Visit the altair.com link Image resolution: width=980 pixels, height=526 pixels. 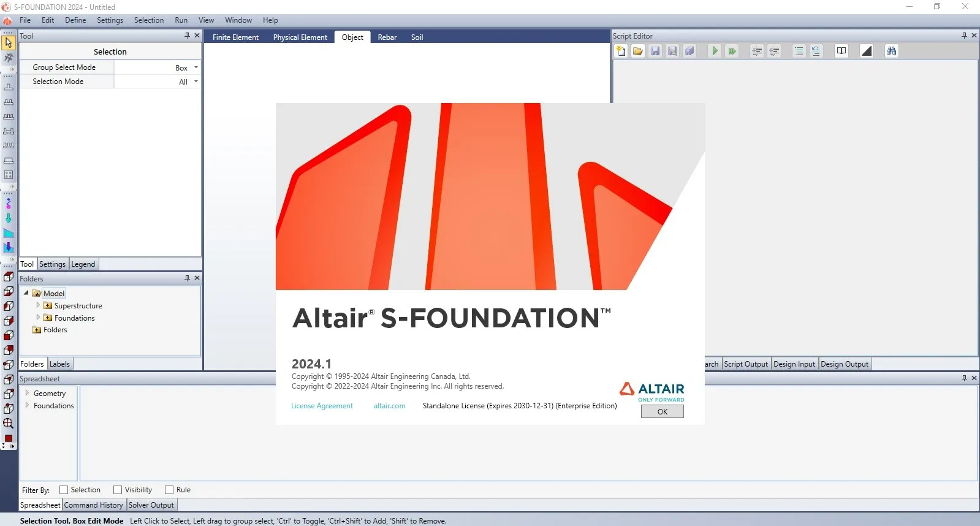(390, 406)
